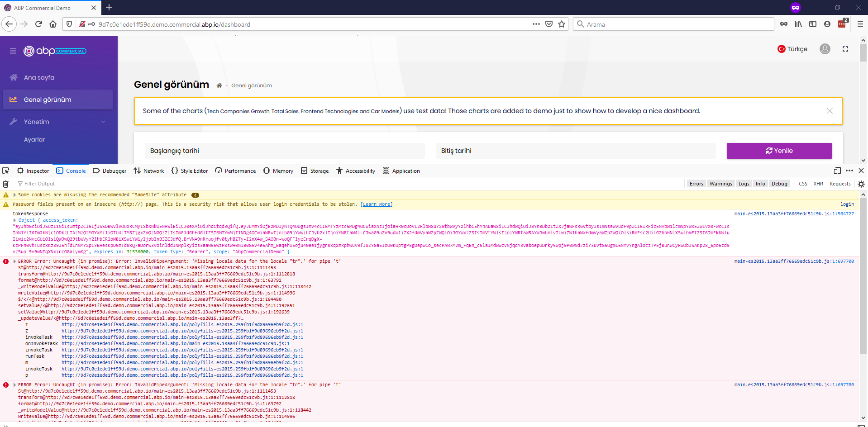Screen dimensions: 868x427
Task: Click the Yenile refresh button
Action: 779,151
